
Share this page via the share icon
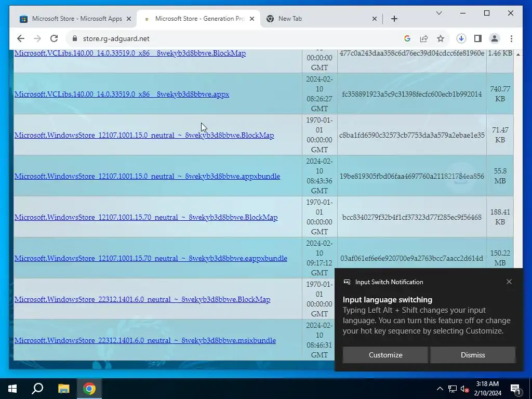[x=424, y=38]
